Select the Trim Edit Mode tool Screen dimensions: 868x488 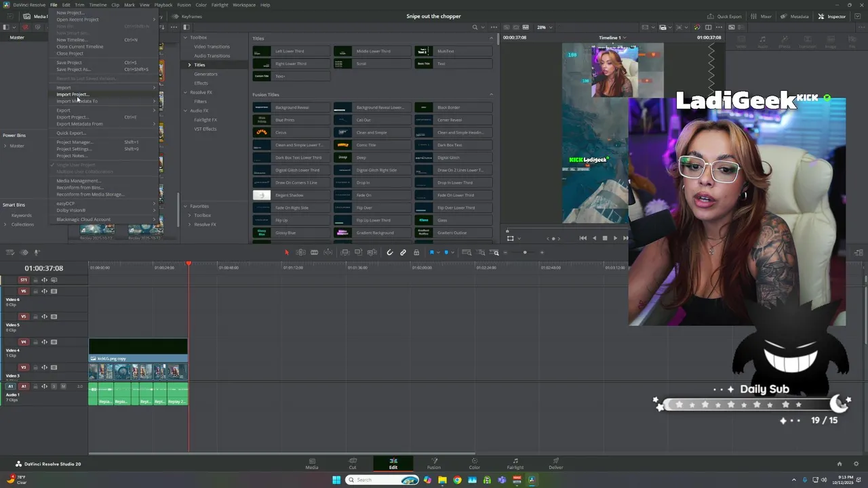pyautogui.click(x=300, y=252)
